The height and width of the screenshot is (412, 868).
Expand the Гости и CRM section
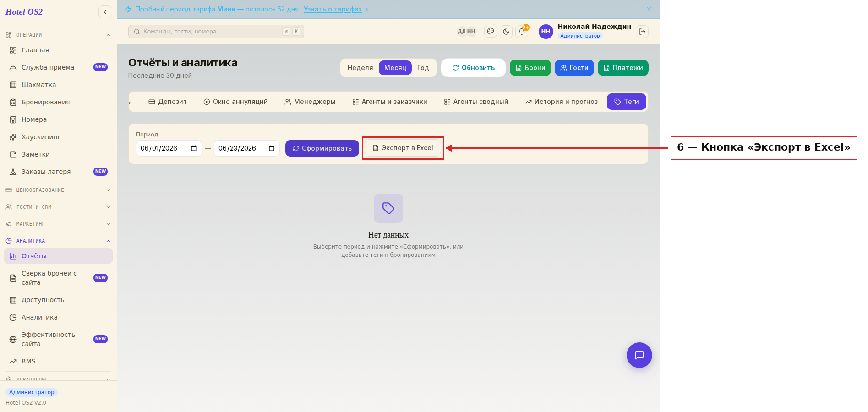click(x=58, y=207)
